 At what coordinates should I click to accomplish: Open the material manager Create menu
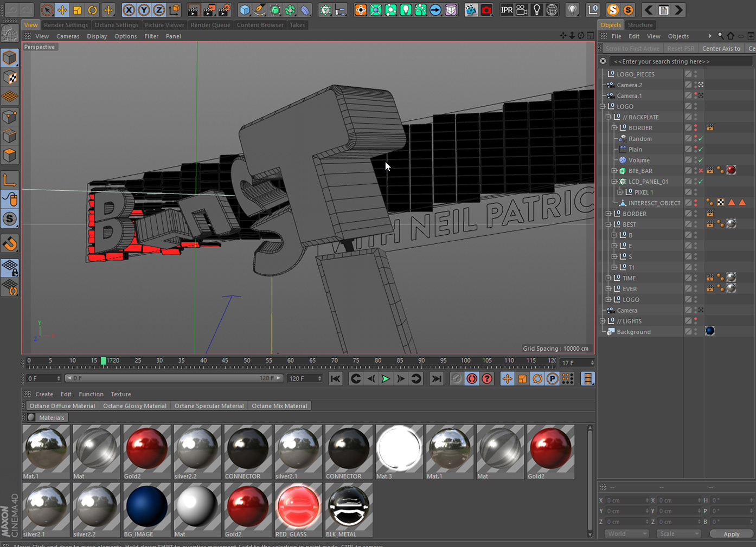(x=44, y=394)
